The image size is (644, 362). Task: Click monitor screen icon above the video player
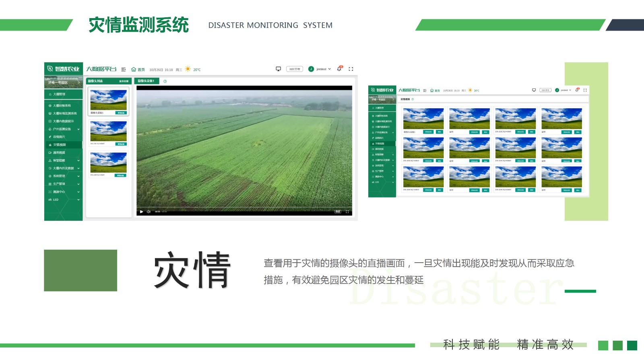coord(278,69)
